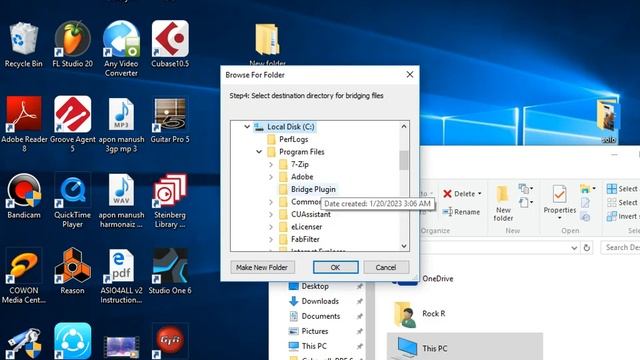640x360 pixels.
Task: Click scroll-up arrow in folder tree
Action: tap(404, 127)
